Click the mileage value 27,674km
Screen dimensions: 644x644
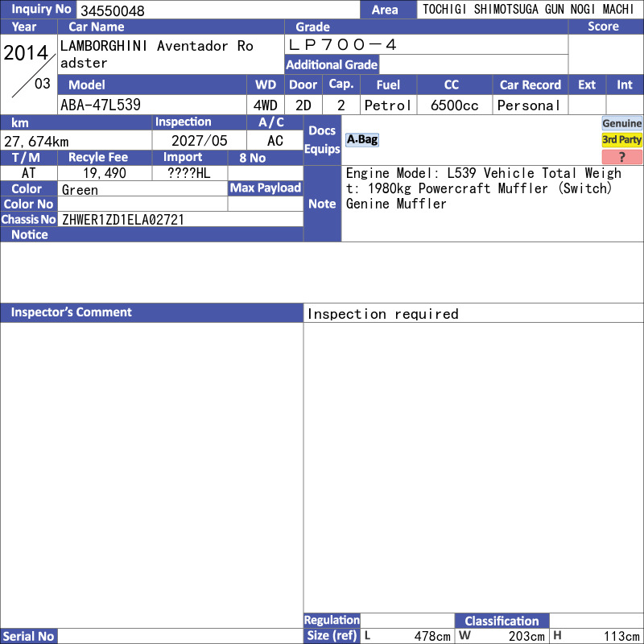[x=36, y=142]
